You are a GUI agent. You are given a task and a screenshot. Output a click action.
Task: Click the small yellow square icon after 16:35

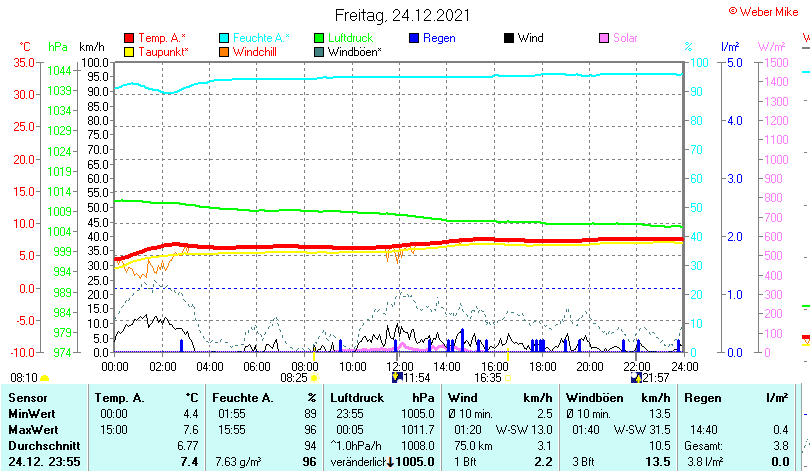click(x=508, y=378)
